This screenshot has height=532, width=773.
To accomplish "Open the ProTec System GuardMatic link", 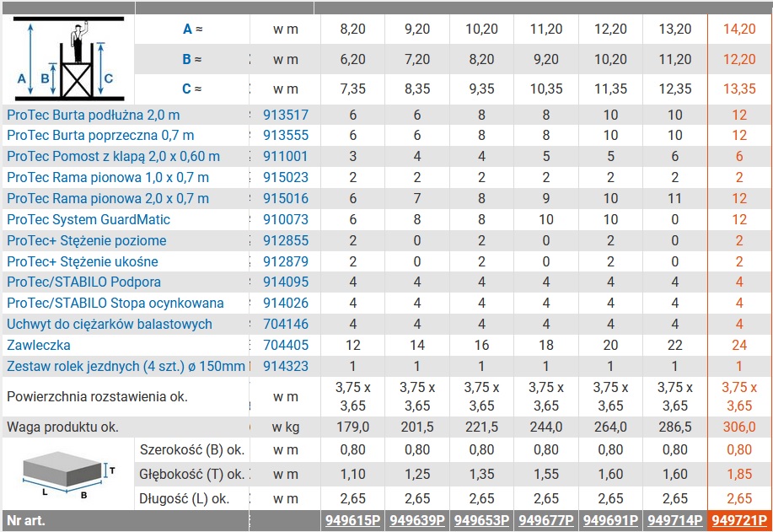I will point(89,219).
